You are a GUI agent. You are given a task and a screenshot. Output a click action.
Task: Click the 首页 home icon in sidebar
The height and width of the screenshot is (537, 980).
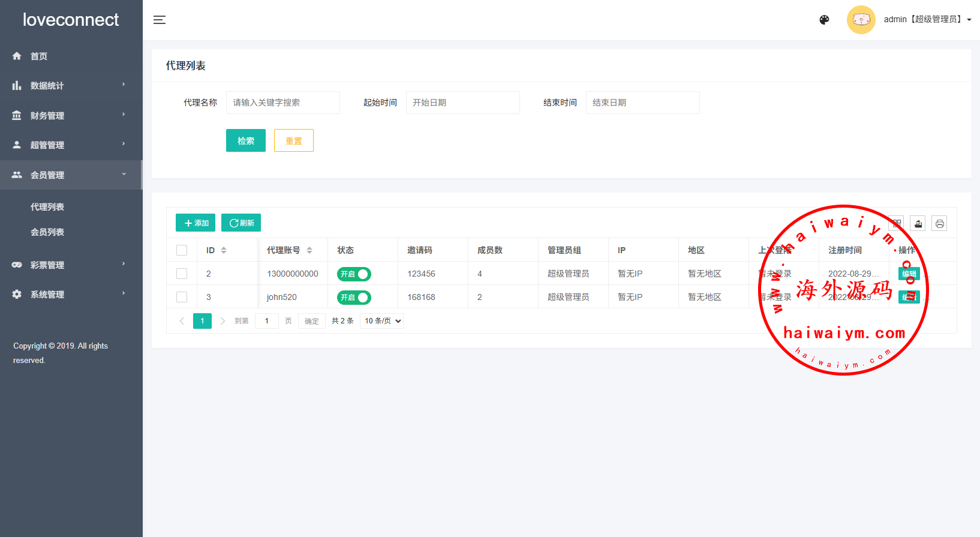tap(17, 56)
